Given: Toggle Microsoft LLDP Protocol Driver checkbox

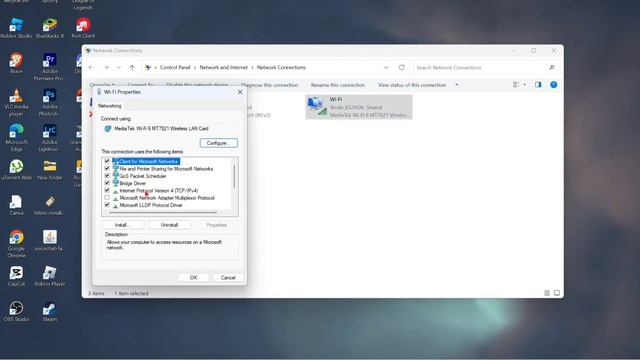Looking at the screenshot, I should (107, 205).
